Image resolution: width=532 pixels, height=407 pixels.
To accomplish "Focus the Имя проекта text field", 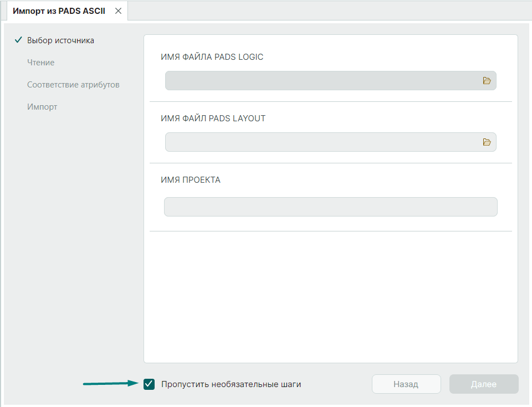I will click(330, 207).
